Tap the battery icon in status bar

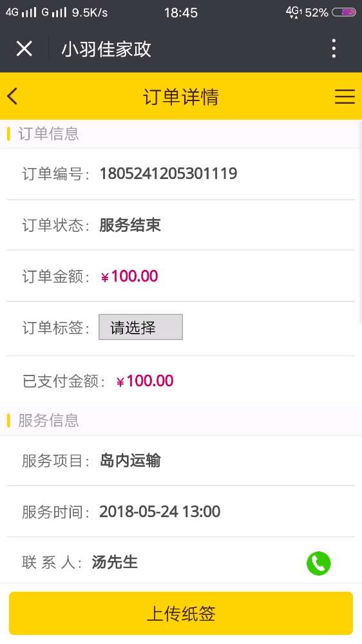pos(343,12)
